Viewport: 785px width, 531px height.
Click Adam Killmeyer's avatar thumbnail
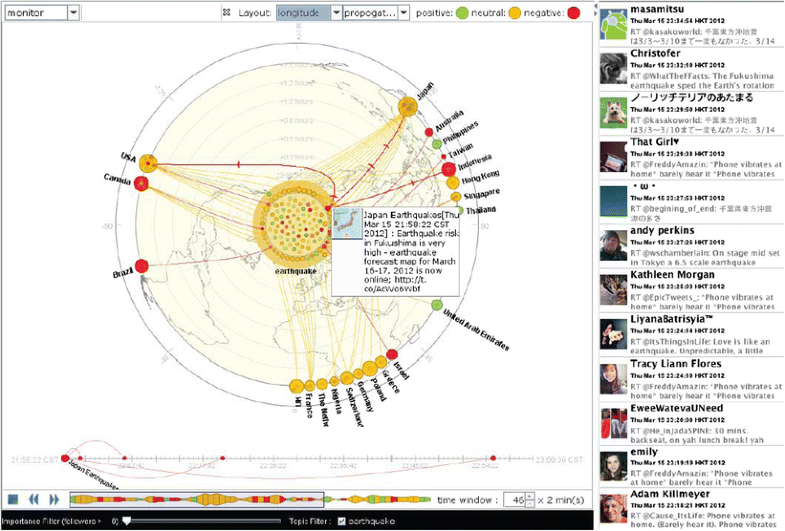(613, 509)
